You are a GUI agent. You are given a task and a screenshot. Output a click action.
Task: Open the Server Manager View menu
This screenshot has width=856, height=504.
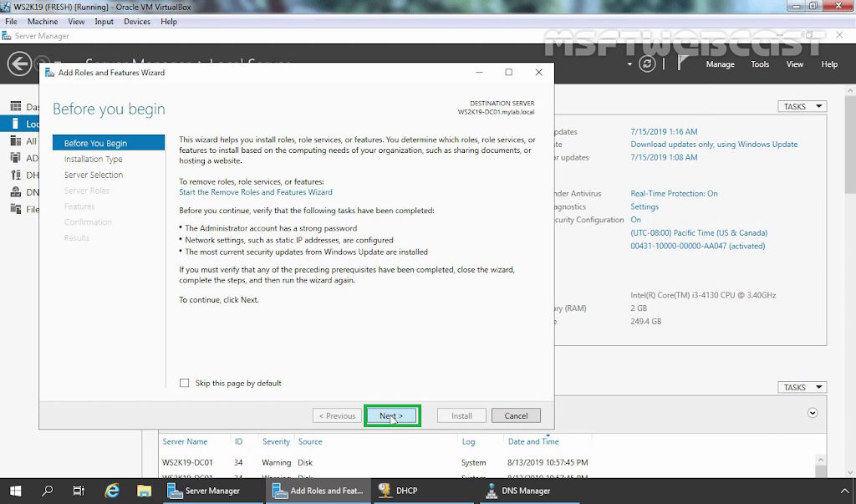(x=794, y=64)
